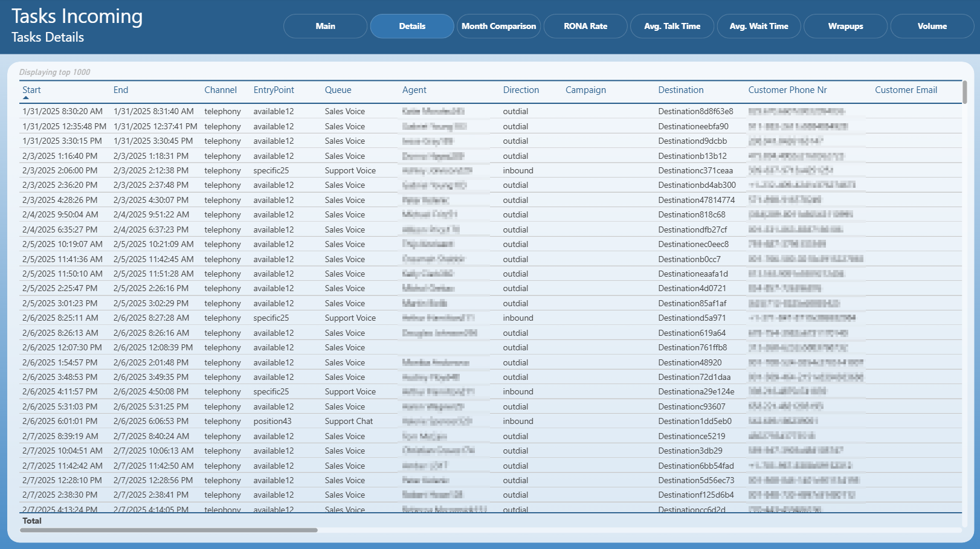
Task: Sort by Customer Phone Nr column header
Action: pyautogui.click(x=787, y=90)
